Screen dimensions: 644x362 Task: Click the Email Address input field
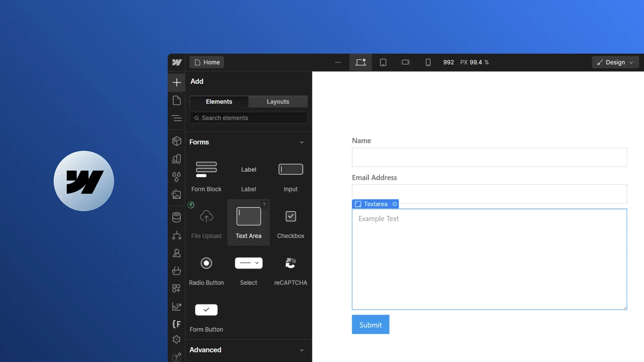(489, 194)
